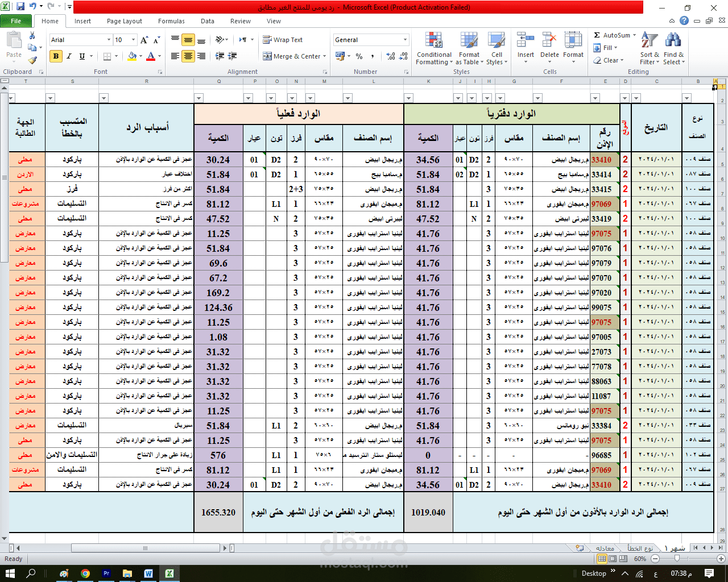Open Find & Select binoculars menu
The height and width of the screenshot is (582, 728).
(673, 49)
